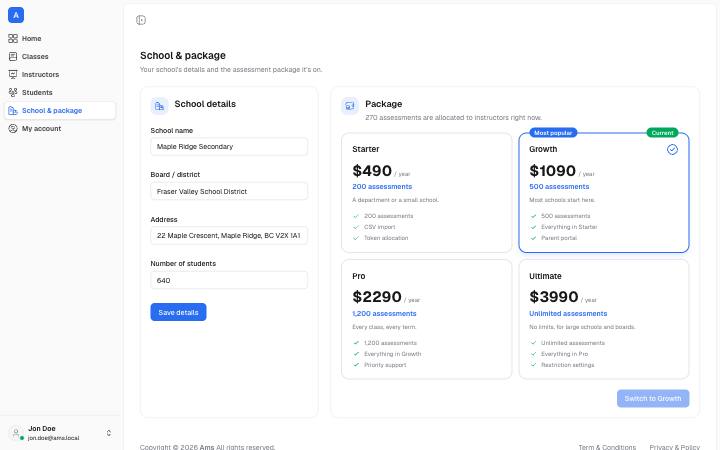720x450 pixels.
Task: Select the Growth package card
Action: click(x=604, y=193)
